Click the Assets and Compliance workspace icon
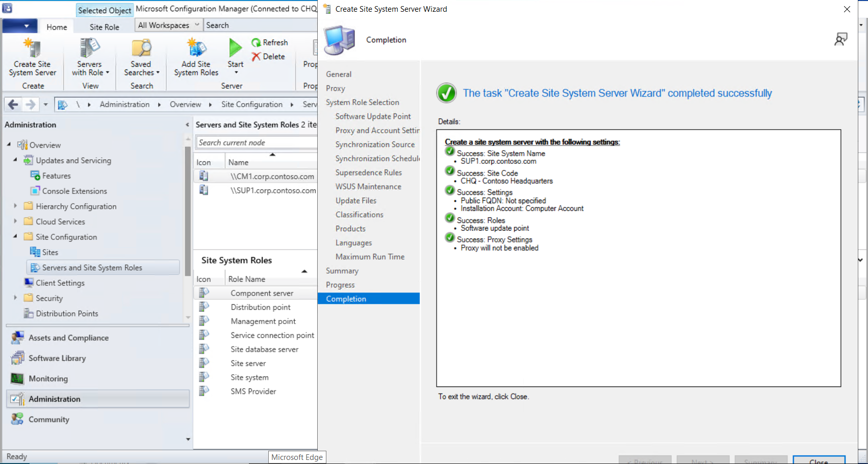 [17, 338]
